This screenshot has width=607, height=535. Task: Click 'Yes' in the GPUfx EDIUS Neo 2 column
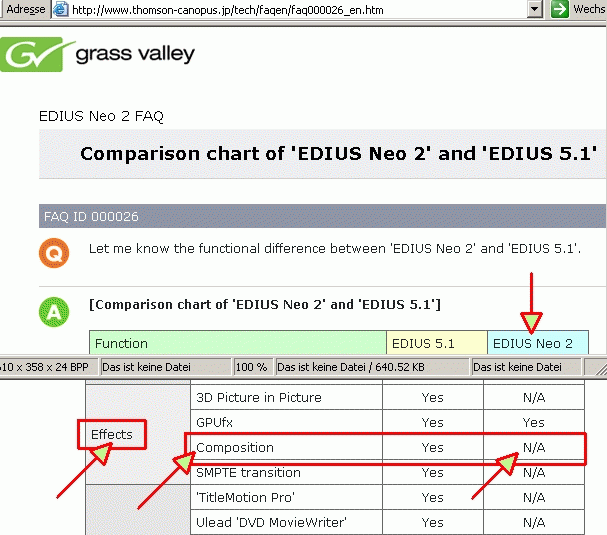tap(533, 422)
